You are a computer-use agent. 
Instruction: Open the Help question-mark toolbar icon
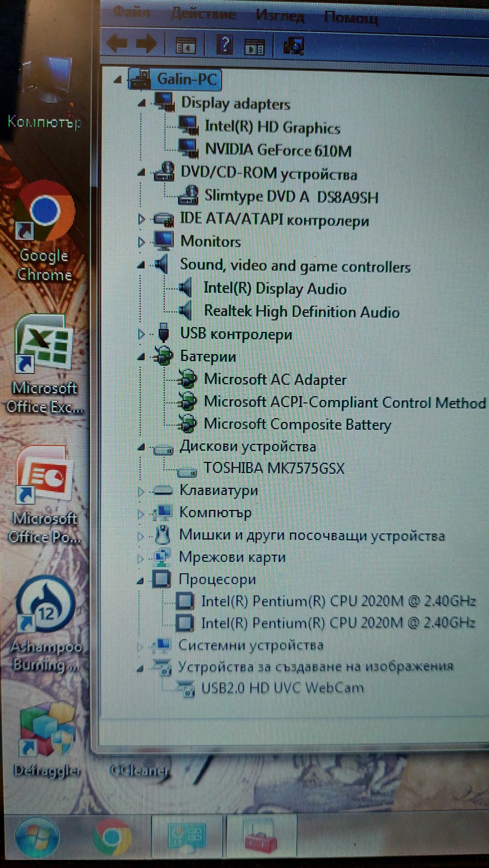pyautogui.click(x=225, y=45)
